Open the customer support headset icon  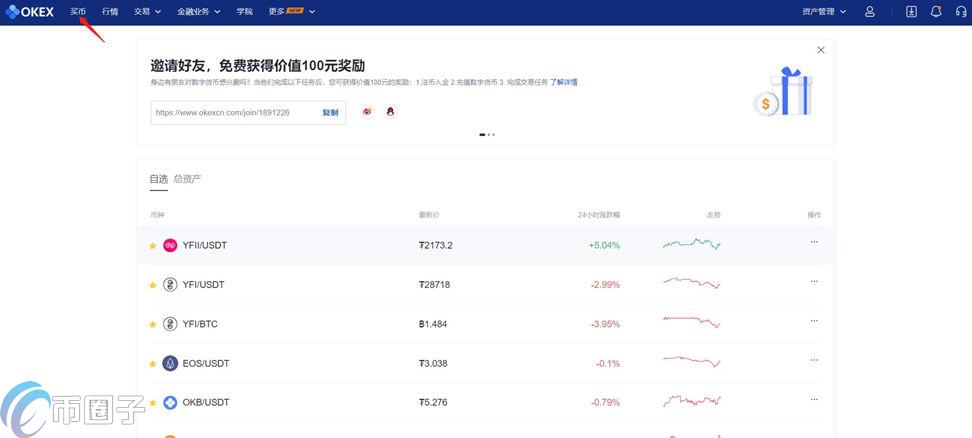click(x=961, y=12)
